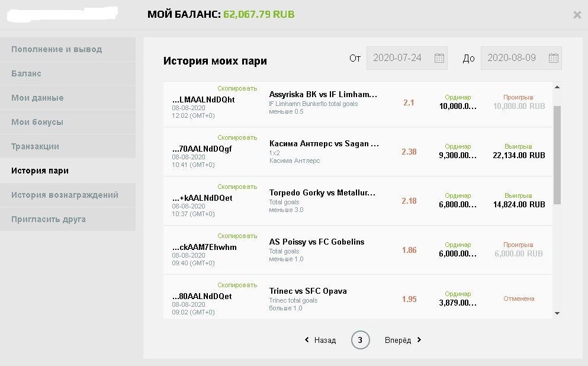Screen dimensions: 588x366
Task: Open Мои данные in sidebar
Action: point(37,98)
